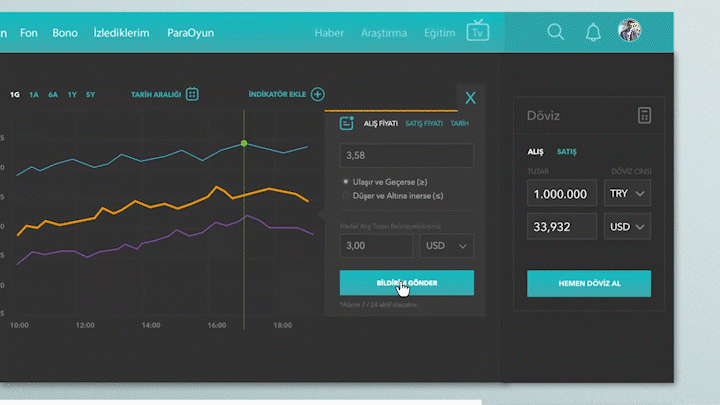Switch to SATIŞ tab in Döviz panel
Image resolution: width=720 pixels, height=405 pixels.
coord(567,152)
